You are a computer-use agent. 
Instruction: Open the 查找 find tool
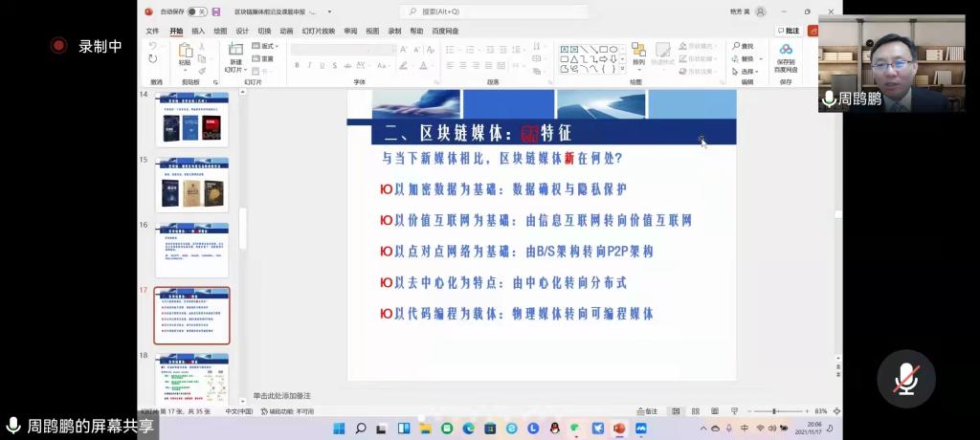tap(743, 46)
